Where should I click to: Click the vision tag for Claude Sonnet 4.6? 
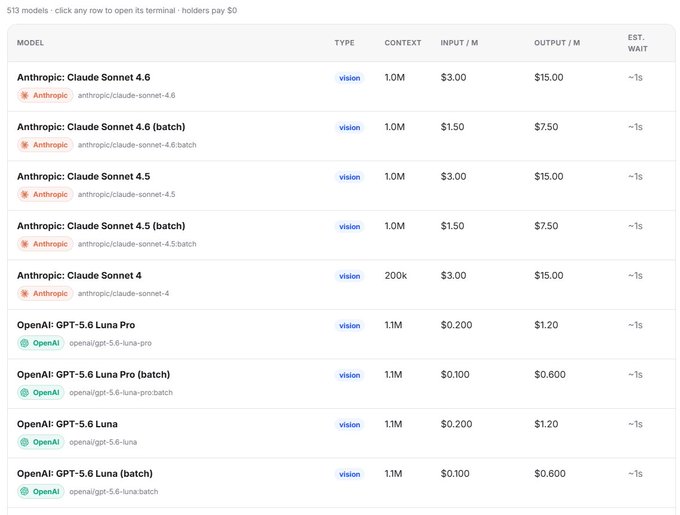[350, 78]
